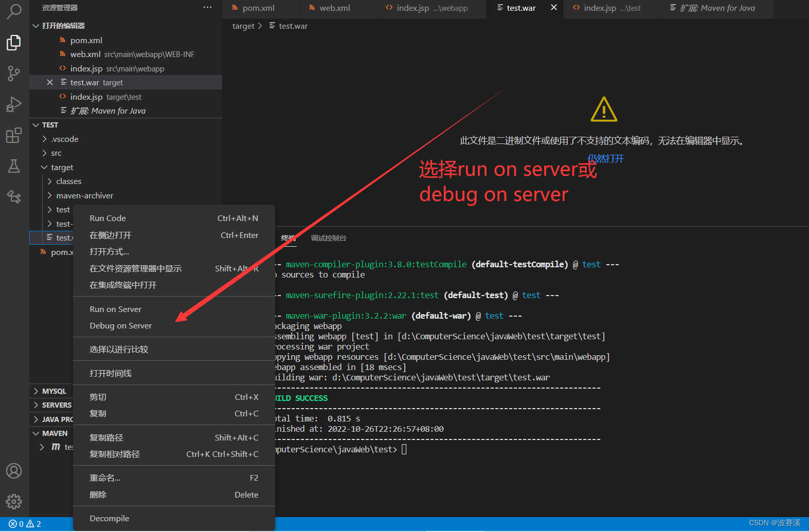Open pom.xml in open editors list
Image resolution: width=809 pixels, height=532 pixels.
(x=125, y=40)
